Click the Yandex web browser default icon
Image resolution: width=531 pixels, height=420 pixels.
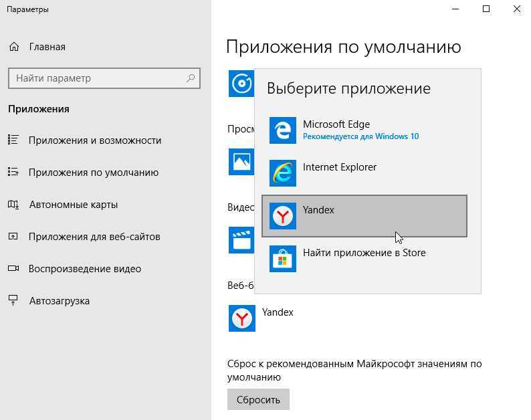pos(242,318)
